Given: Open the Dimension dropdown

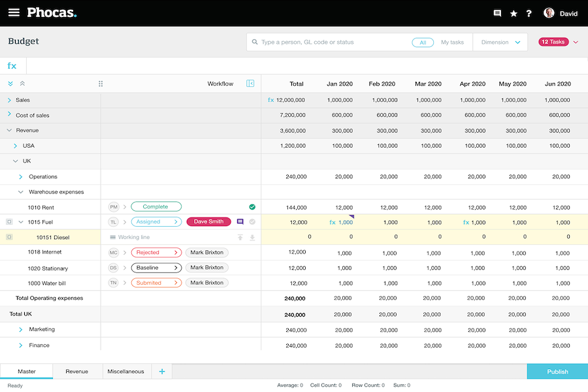Looking at the screenshot, I should (500, 42).
